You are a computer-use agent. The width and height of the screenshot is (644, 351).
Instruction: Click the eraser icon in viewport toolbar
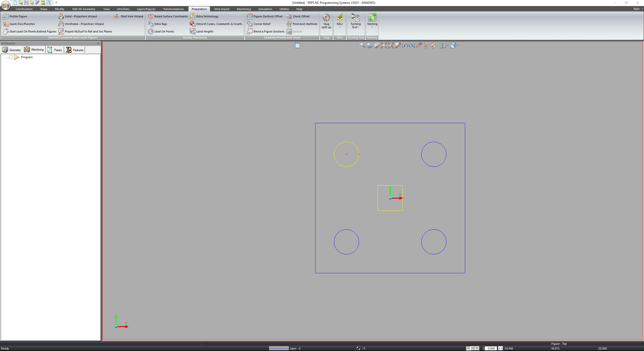(419, 46)
